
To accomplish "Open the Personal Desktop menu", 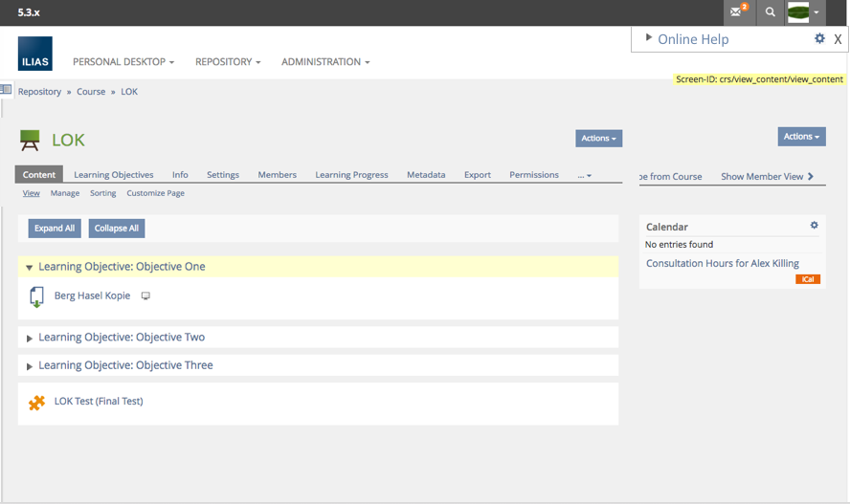I will click(123, 62).
